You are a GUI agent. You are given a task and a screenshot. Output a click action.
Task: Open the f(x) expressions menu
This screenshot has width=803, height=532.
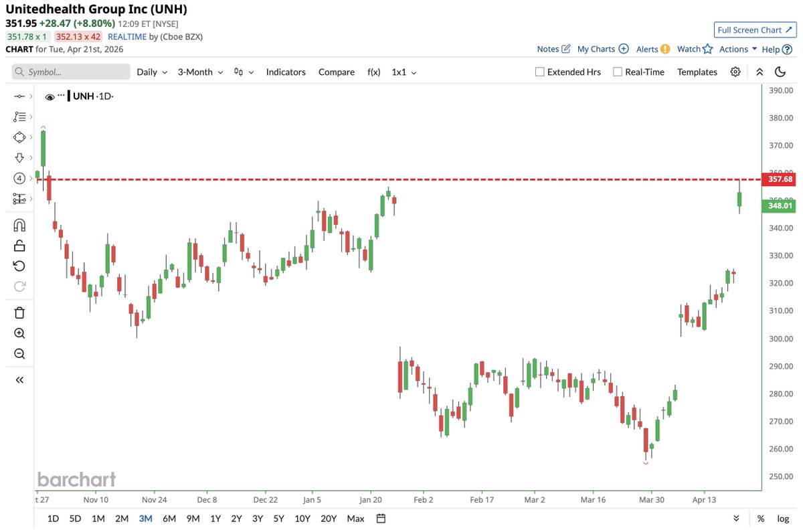click(373, 72)
